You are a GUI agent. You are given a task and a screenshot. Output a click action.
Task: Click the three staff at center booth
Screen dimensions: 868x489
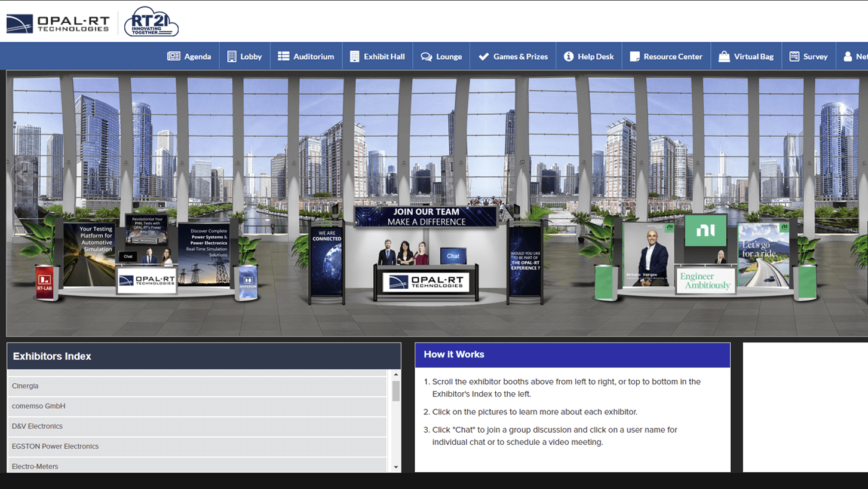click(x=404, y=253)
